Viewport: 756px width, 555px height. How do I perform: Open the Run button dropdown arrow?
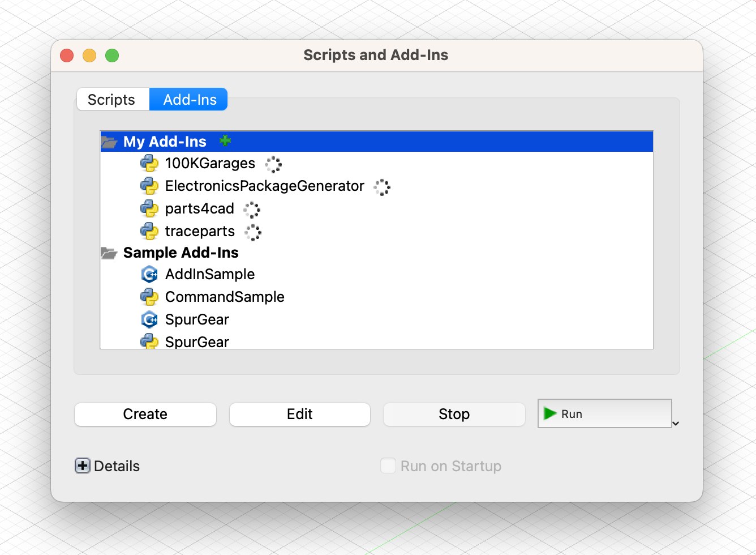click(x=676, y=423)
